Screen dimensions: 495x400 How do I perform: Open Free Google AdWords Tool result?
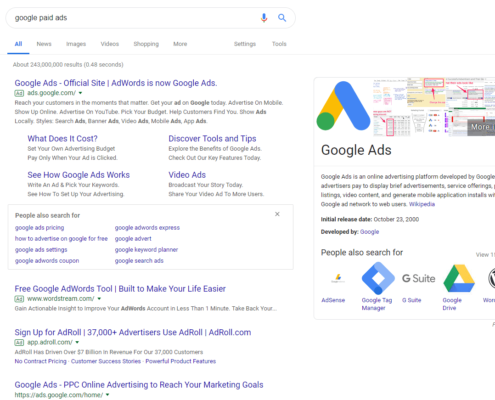click(120, 289)
